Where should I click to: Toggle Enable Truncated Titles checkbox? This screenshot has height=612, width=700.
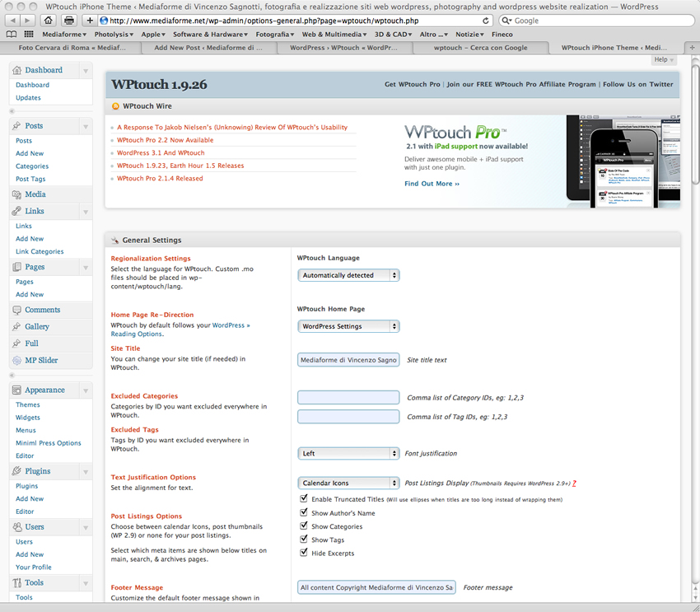[304, 498]
